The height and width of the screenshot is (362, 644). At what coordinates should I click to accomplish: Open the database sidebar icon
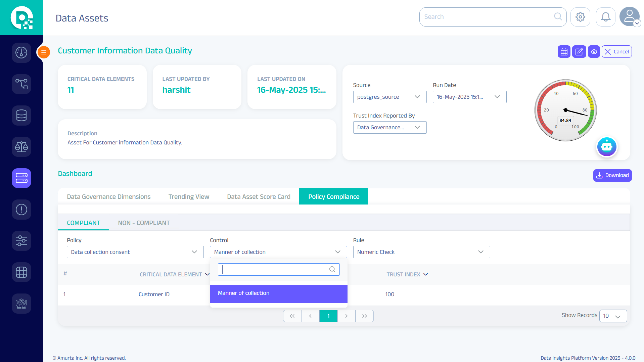(21, 116)
